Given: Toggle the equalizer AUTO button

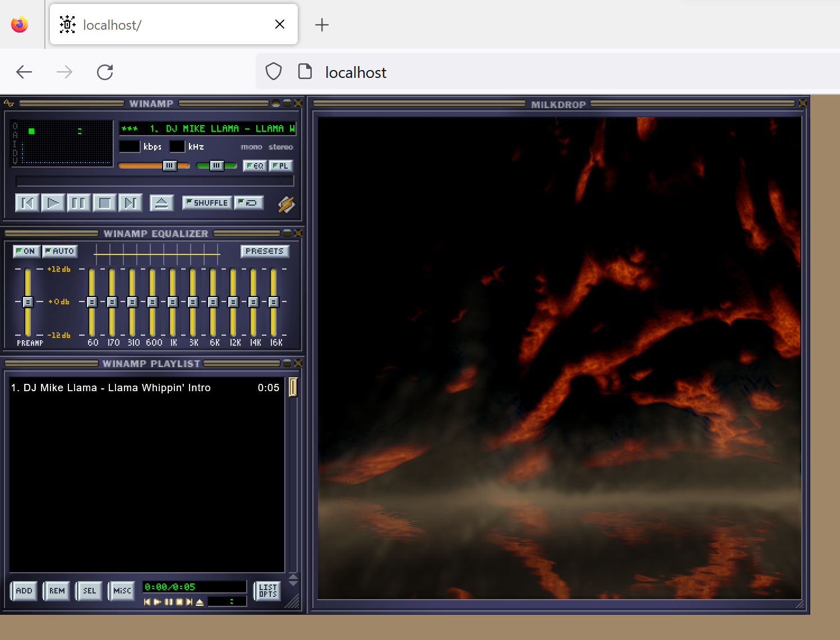Looking at the screenshot, I should click(60, 251).
